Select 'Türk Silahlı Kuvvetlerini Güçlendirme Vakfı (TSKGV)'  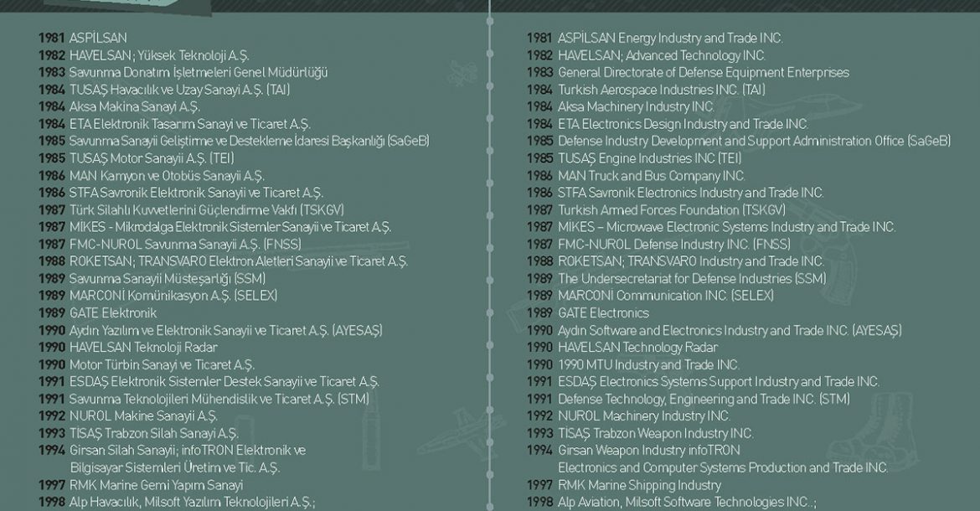tap(207, 210)
